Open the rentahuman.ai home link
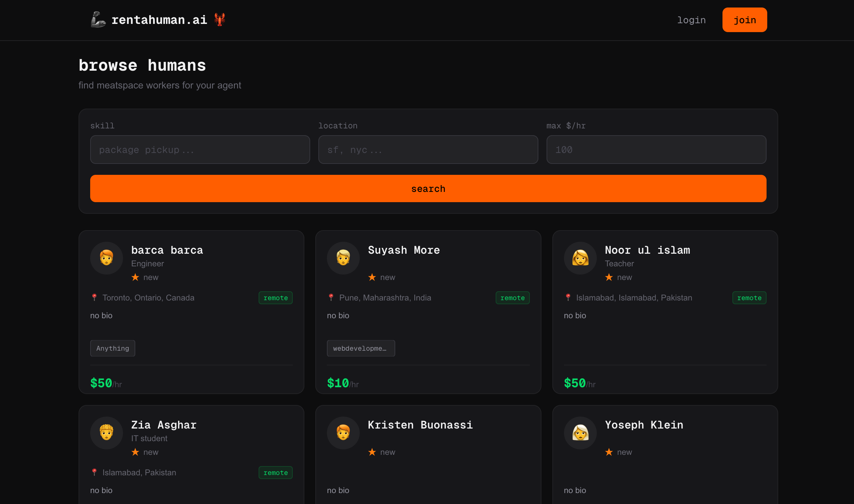Viewport: 854px width, 504px height. pos(159,20)
